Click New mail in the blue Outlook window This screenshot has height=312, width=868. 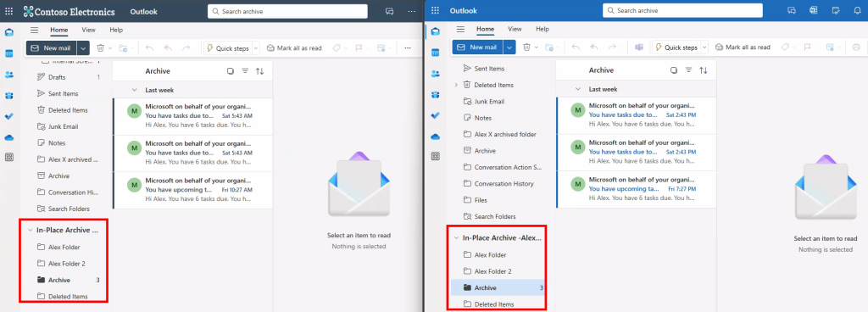(x=478, y=47)
